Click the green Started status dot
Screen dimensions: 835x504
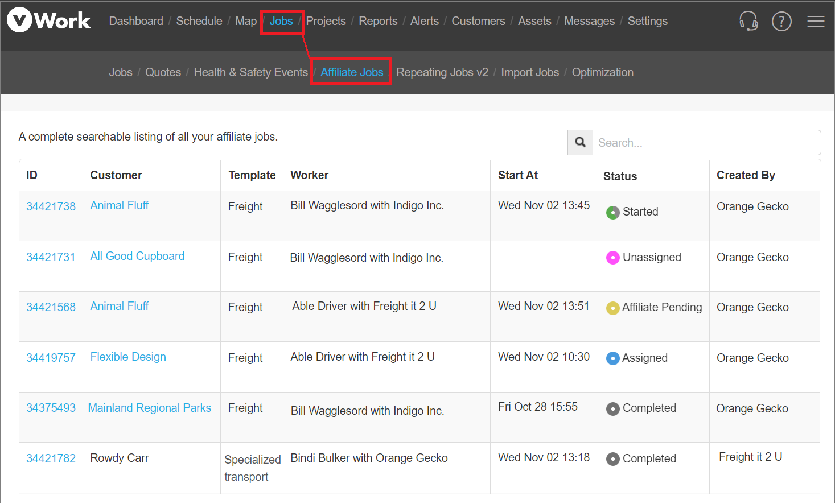612,212
